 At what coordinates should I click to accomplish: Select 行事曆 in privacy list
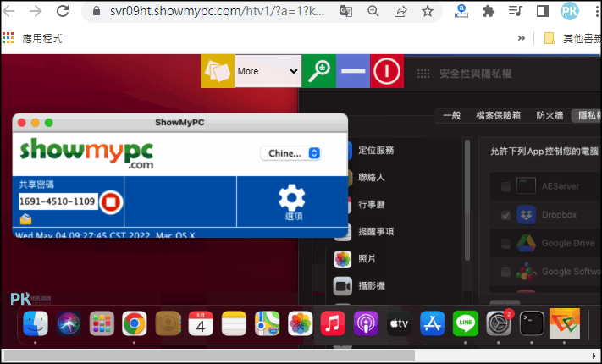(x=371, y=204)
